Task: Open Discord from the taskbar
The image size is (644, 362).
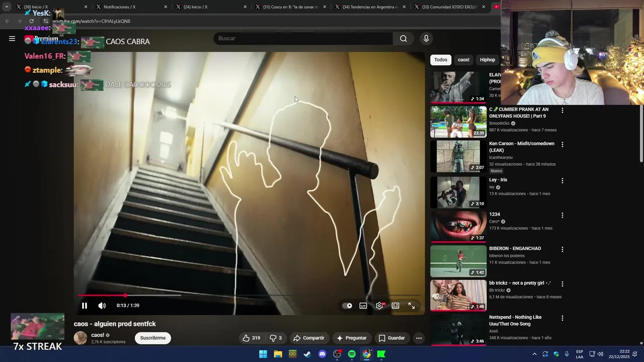Action: click(323, 354)
